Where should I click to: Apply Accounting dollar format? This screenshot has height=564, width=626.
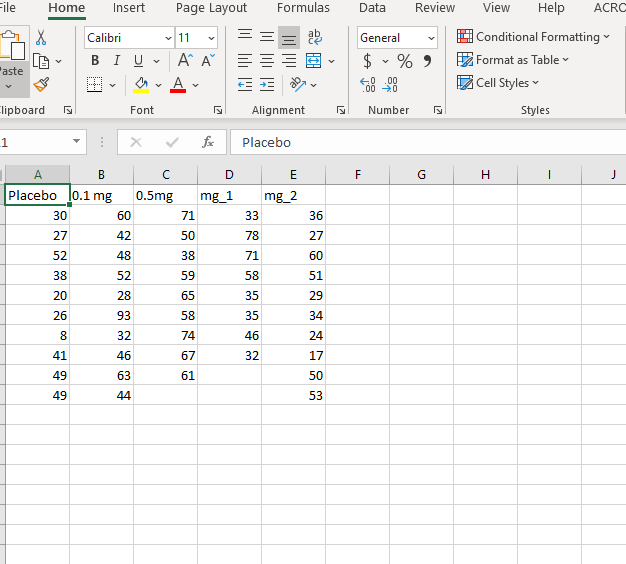point(367,61)
